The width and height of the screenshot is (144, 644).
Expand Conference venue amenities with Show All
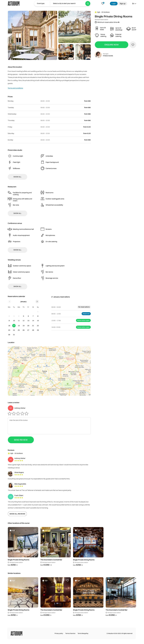pyautogui.click(x=17, y=250)
